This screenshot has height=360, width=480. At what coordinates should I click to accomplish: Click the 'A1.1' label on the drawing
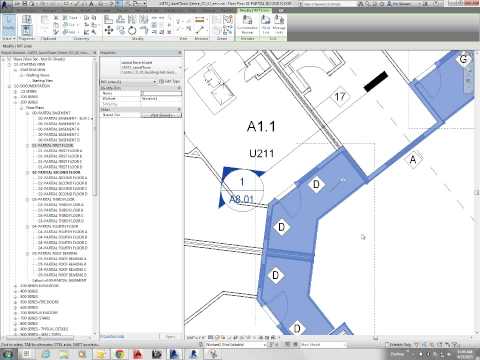261,127
